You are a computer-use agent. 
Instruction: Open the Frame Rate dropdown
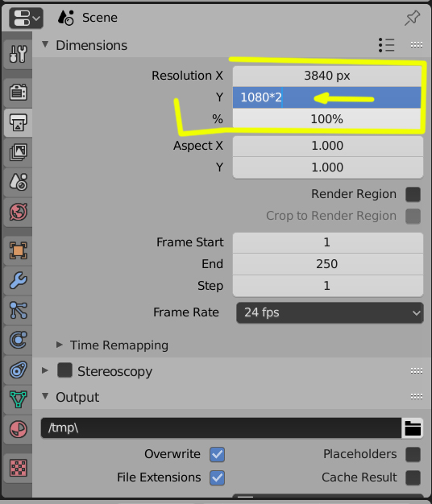point(330,312)
